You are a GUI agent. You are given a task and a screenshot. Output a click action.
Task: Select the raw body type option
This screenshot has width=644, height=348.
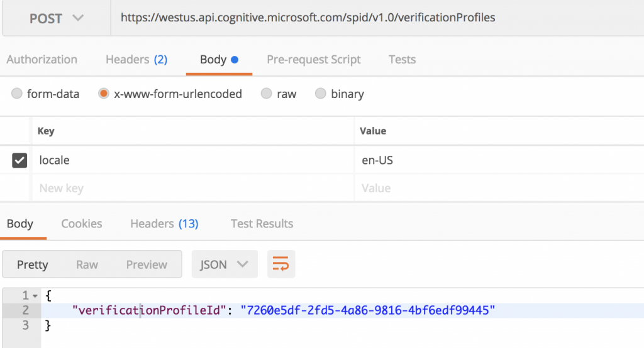click(x=266, y=94)
